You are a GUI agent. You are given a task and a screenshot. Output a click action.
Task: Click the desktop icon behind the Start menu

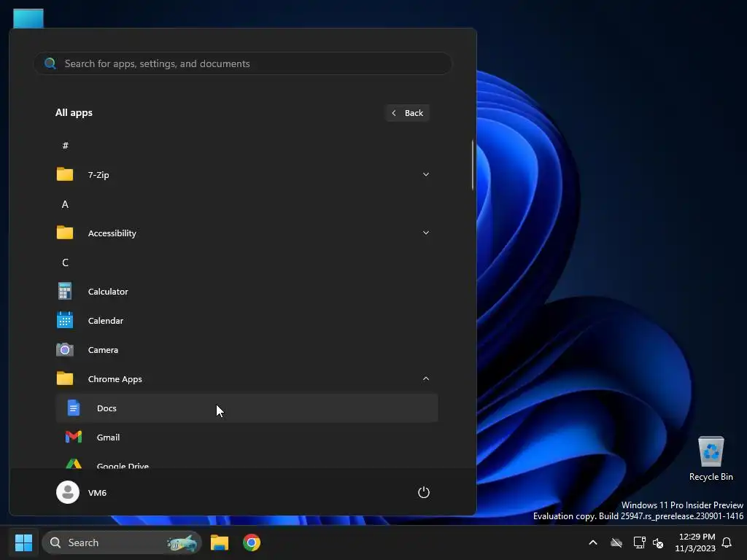[28, 18]
